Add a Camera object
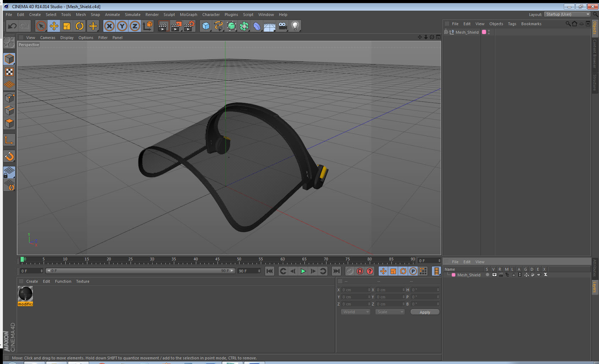Viewport: 599px width, 364px height. click(282, 26)
